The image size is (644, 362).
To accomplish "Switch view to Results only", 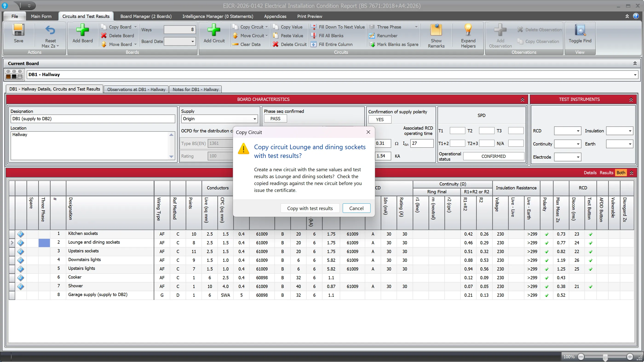I will pyautogui.click(x=606, y=173).
